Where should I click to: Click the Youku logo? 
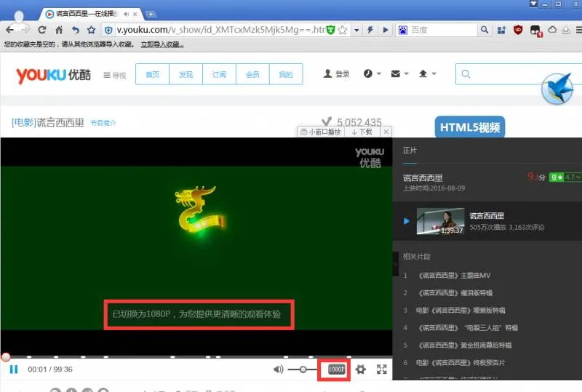tap(53, 75)
